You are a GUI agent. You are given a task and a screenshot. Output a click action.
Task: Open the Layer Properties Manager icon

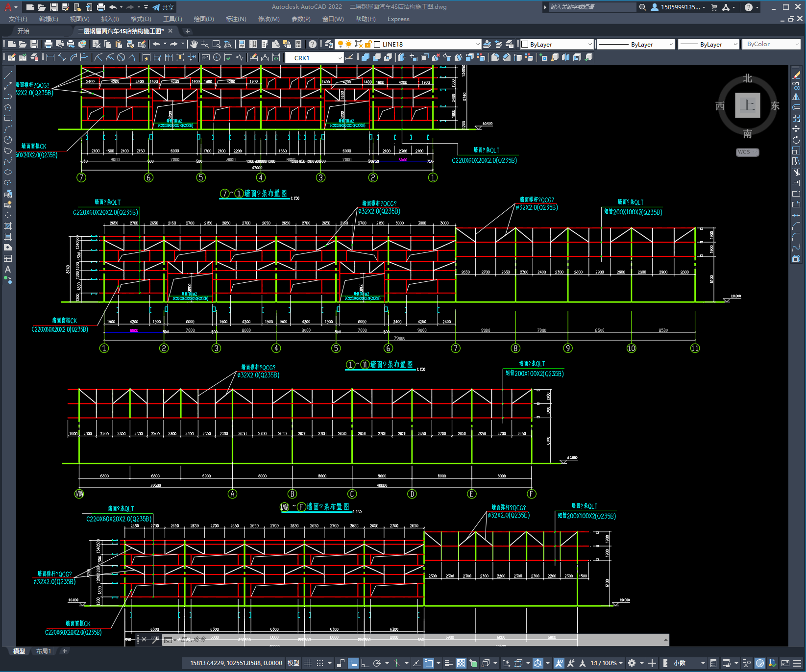329,44
